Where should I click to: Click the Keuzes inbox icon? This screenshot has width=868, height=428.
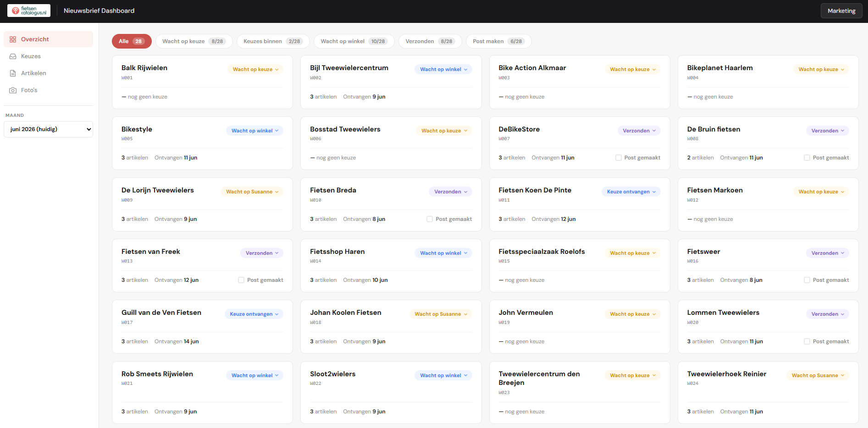point(13,56)
